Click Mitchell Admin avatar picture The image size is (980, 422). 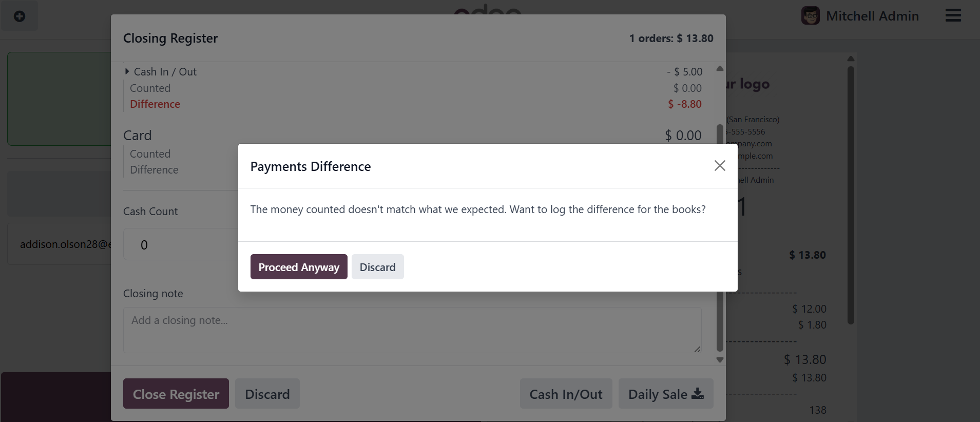[x=810, y=16]
